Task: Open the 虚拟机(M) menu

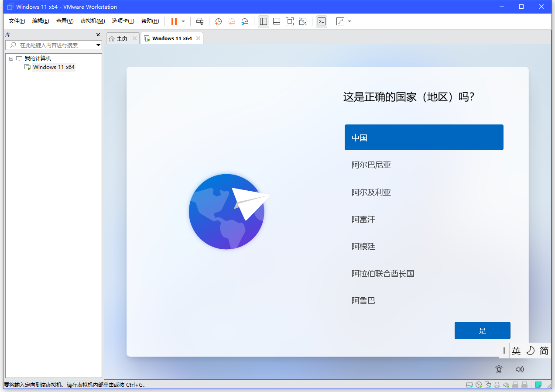Action: (92, 21)
